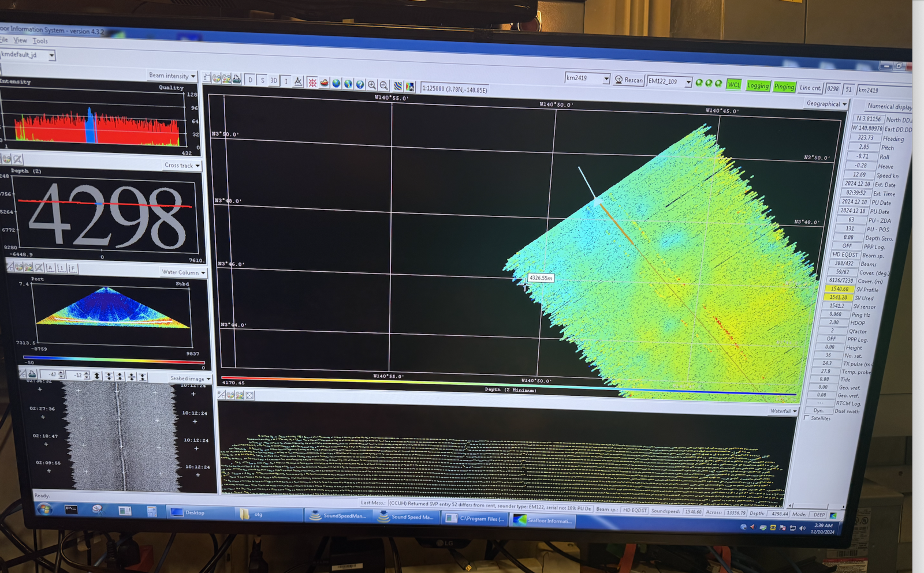This screenshot has height=573, width=924.
Task: Open the View menu
Action: click(x=20, y=40)
